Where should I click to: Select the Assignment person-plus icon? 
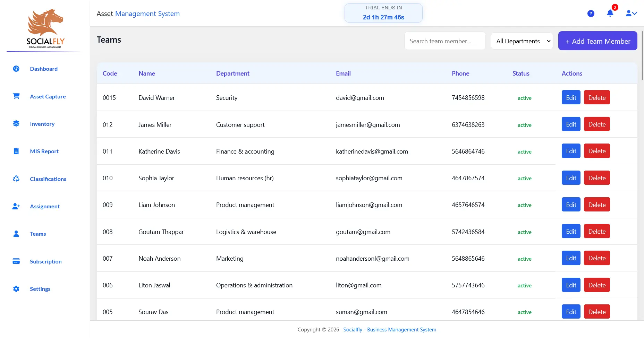coord(16,206)
